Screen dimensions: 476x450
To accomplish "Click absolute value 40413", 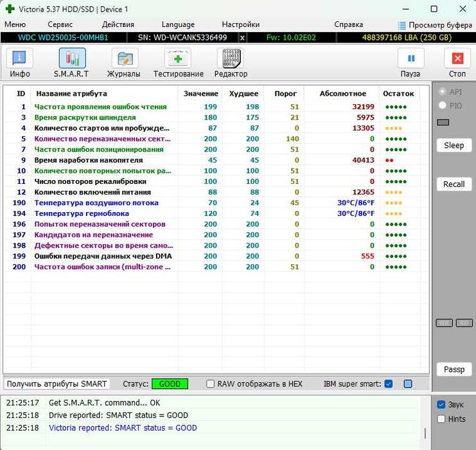I will coord(363,160).
